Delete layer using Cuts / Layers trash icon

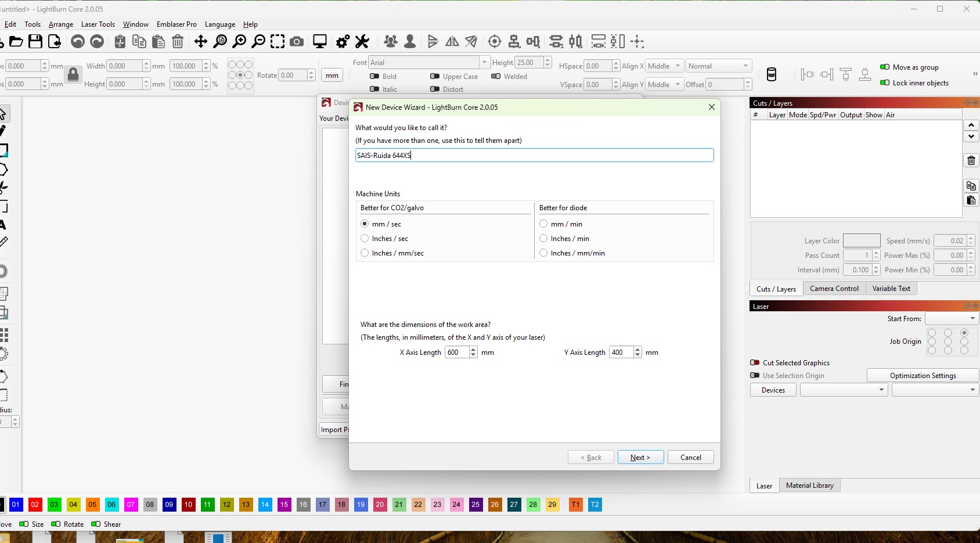971,160
